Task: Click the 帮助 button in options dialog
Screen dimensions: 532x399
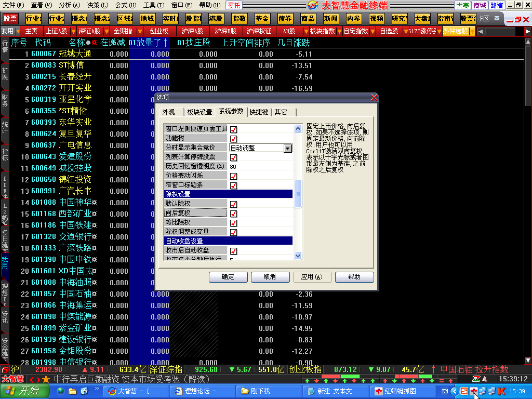Action: click(354, 277)
